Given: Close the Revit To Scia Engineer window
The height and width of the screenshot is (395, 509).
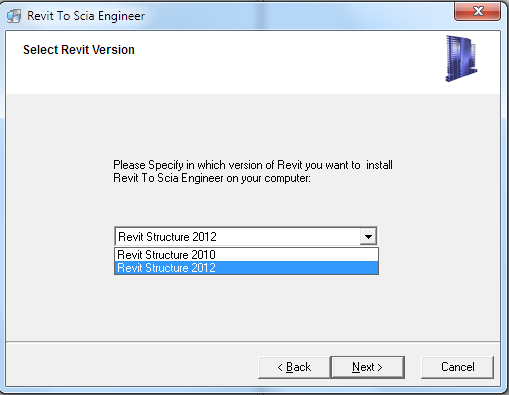Looking at the screenshot, I should 477,11.
